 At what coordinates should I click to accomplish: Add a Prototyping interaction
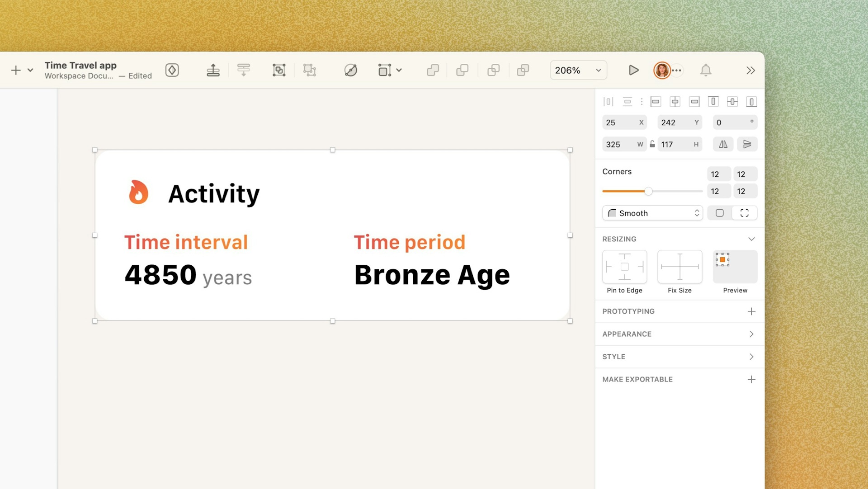[x=751, y=311]
